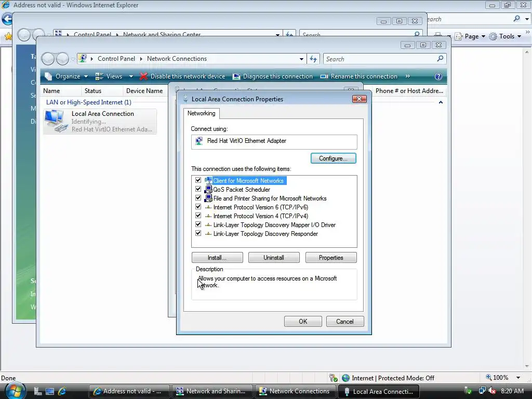
Task: Toggle File and Printer Sharing checkbox
Action: click(198, 198)
